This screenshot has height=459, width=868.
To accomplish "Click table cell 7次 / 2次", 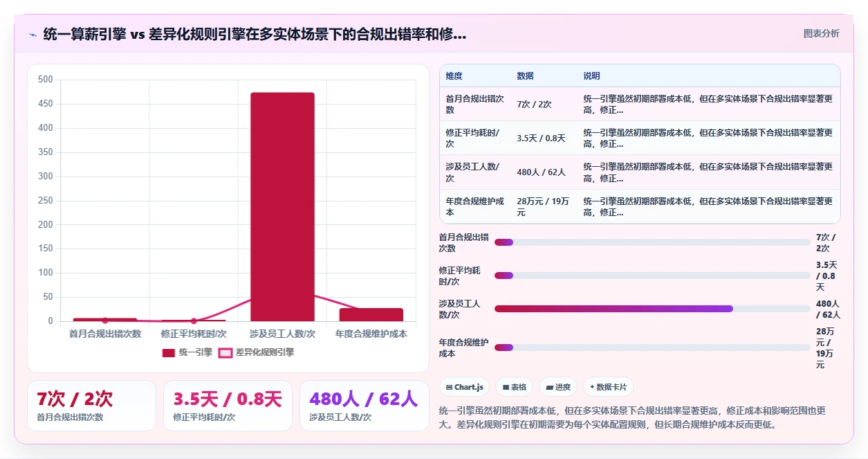I will click(x=534, y=104).
